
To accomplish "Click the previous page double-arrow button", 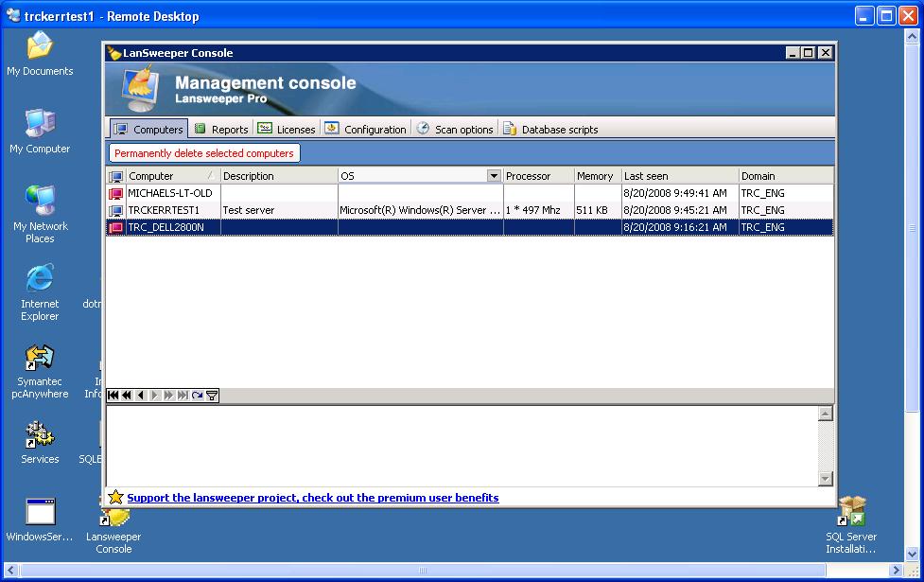I will click(x=127, y=396).
